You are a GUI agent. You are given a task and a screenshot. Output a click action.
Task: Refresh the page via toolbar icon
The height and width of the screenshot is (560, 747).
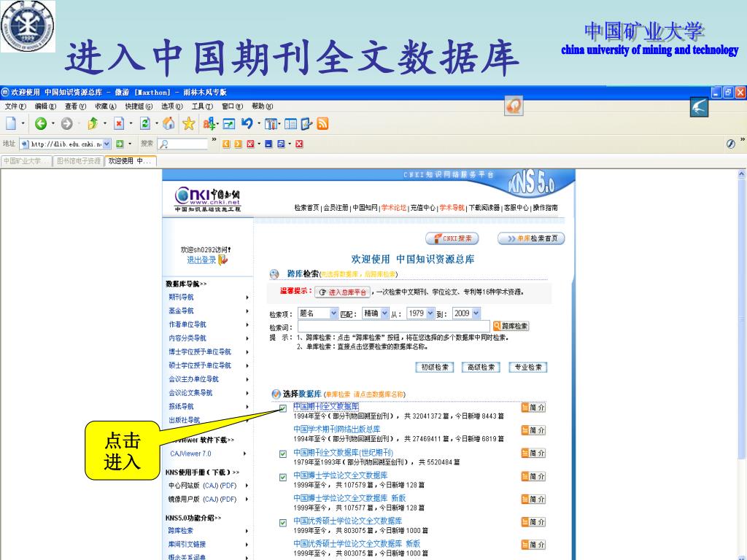click(145, 124)
